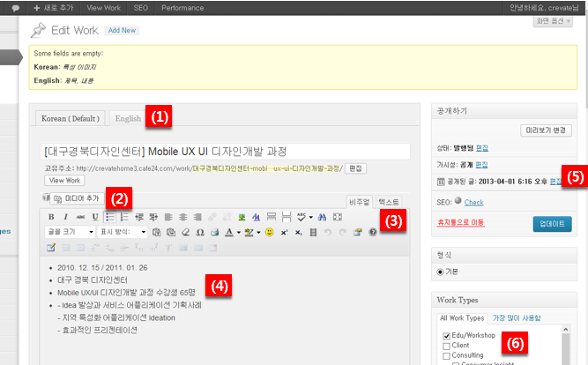
Task: Center align the text
Action: tap(183, 217)
